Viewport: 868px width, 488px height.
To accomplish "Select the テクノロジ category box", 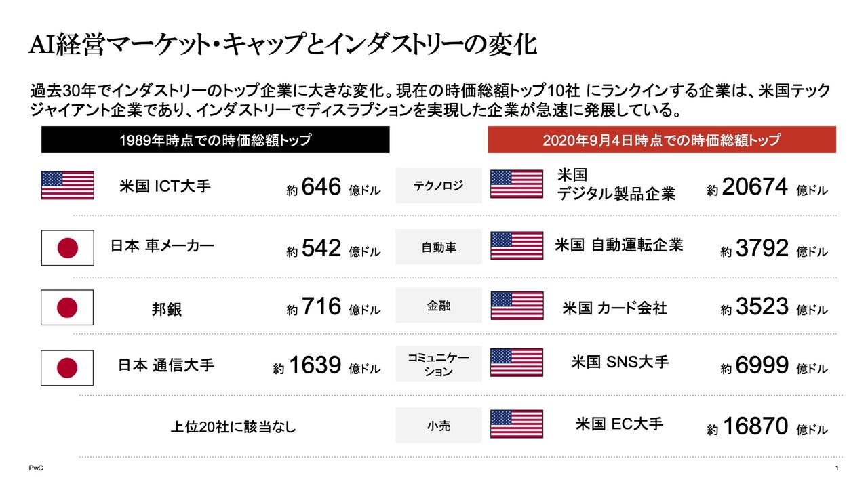I will [x=439, y=186].
